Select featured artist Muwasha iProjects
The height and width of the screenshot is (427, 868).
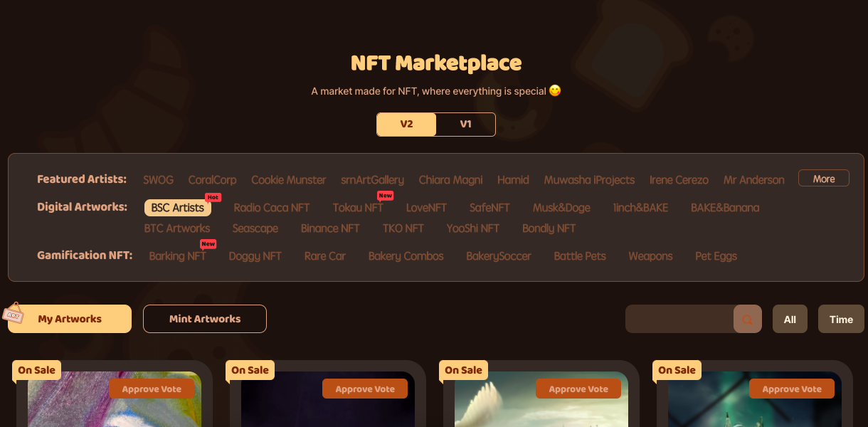pos(589,180)
